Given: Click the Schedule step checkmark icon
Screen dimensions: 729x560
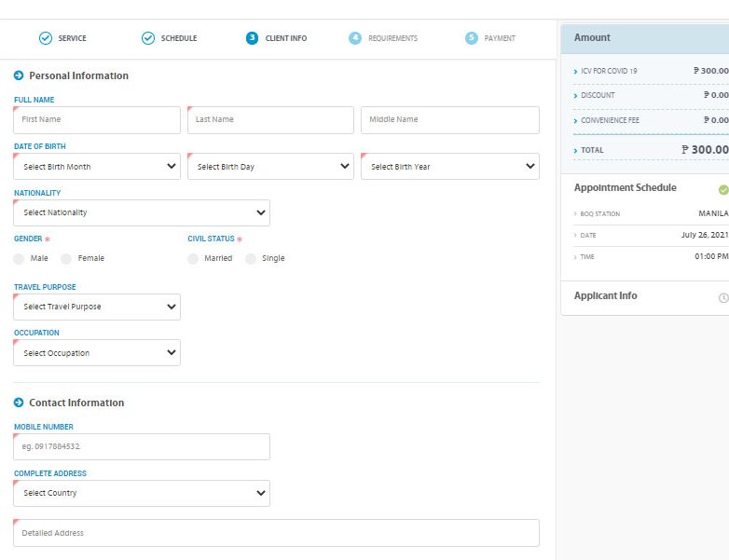Looking at the screenshot, I should [147, 38].
